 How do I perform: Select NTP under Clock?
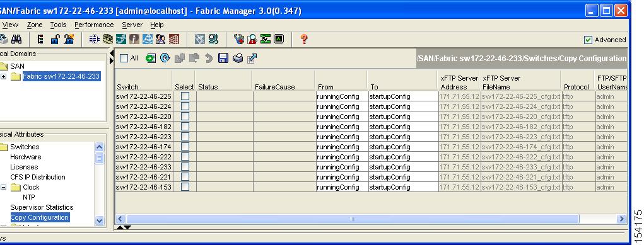coord(29,197)
